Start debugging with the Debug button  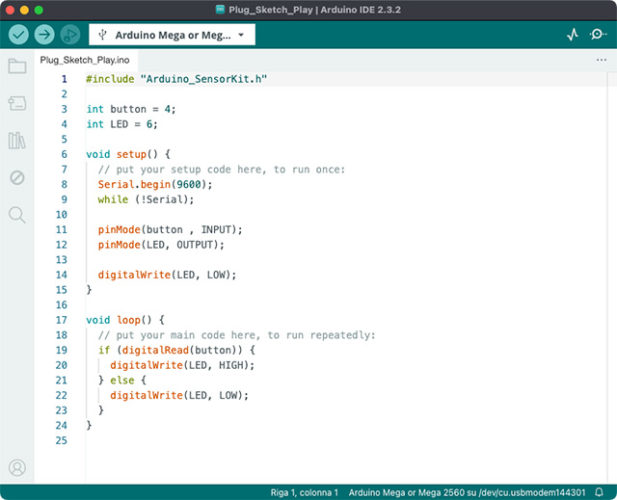[x=70, y=34]
